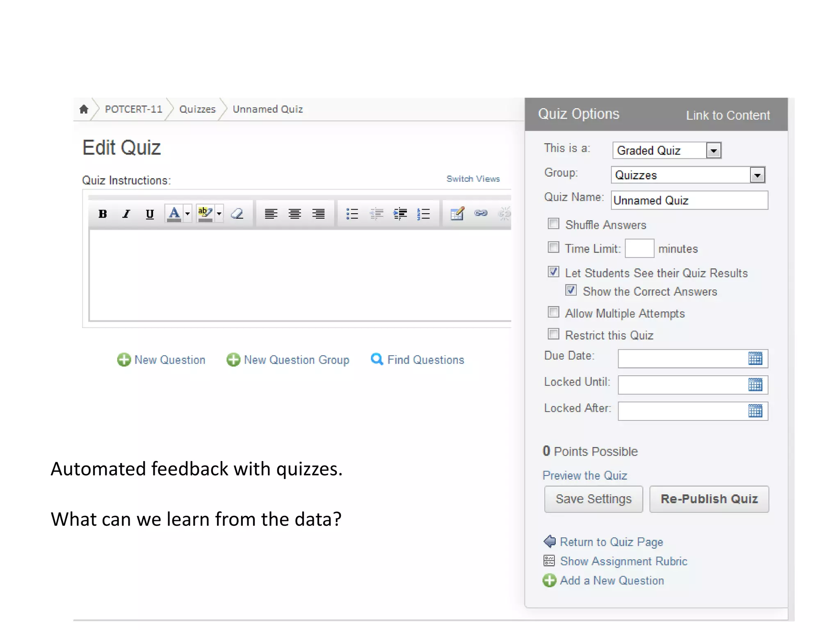Open the Graded Quiz type dropdown
The width and height of the screenshot is (840, 630).
point(667,151)
